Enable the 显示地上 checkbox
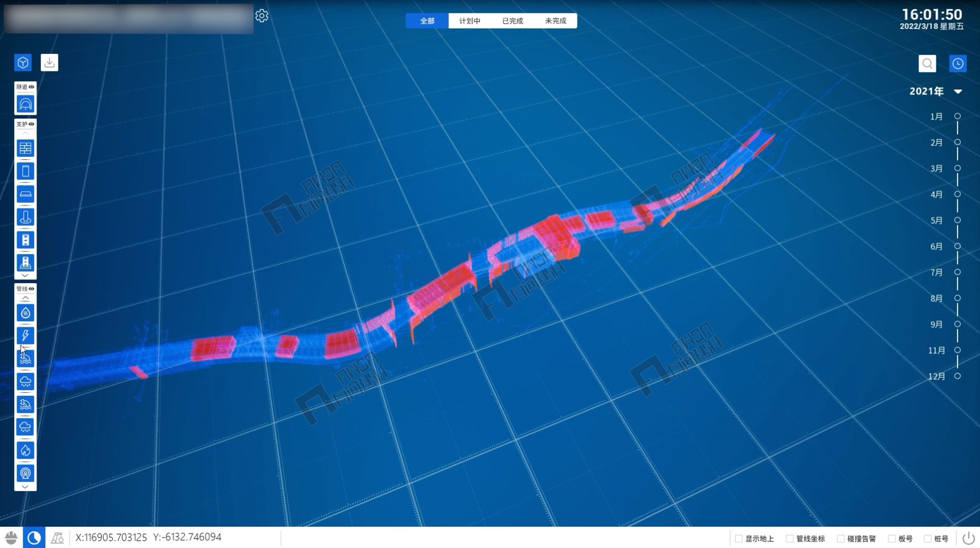Viewport: 980px width, 548px height. click(x=739, y=539)
